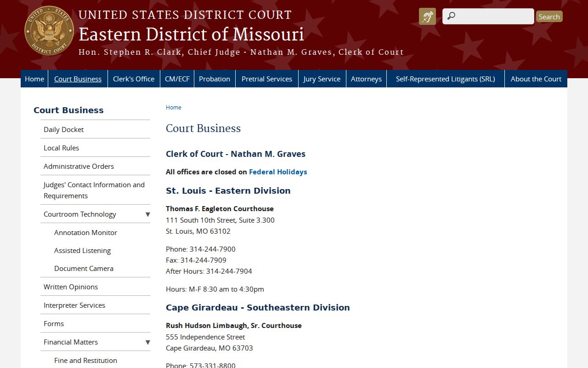Screen dimensions: 588x368
Task: Select Assisted Listening sub-item in sidebar
Action: 82,250
